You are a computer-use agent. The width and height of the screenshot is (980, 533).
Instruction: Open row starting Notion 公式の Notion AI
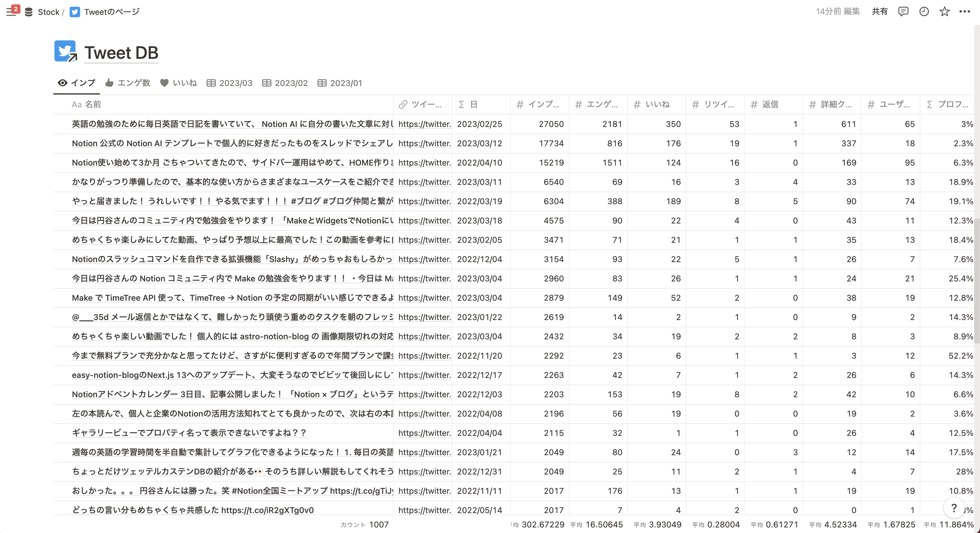[x=233, y=143]
